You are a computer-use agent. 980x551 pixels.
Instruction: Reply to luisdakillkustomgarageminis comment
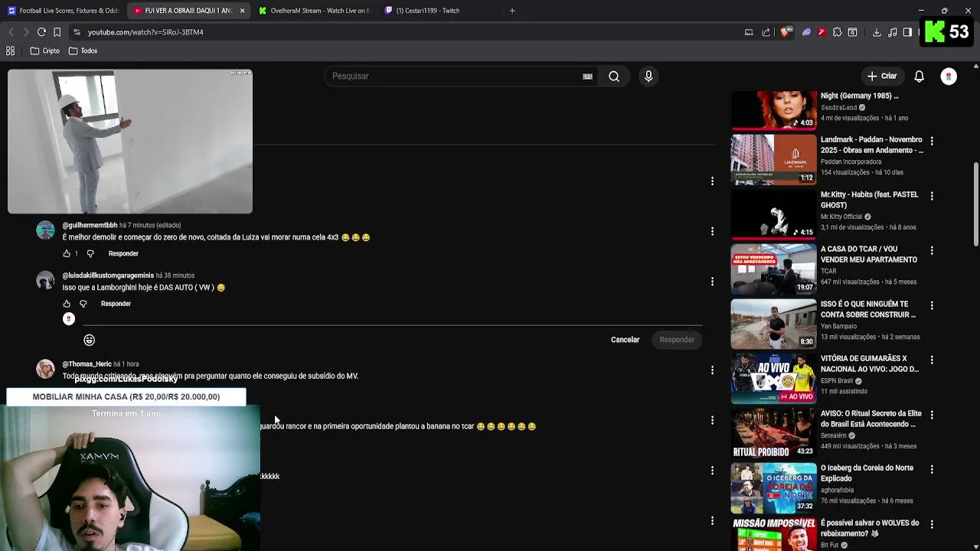(x=116, y=304)
